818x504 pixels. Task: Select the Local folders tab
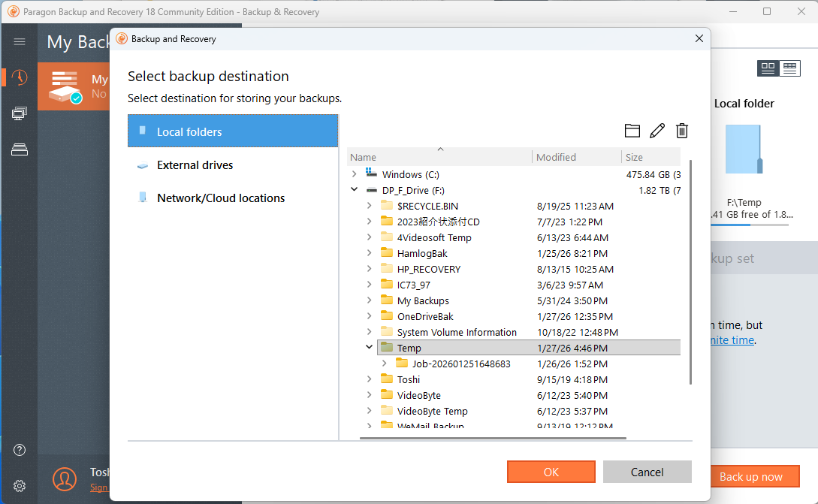click(233, 131)
